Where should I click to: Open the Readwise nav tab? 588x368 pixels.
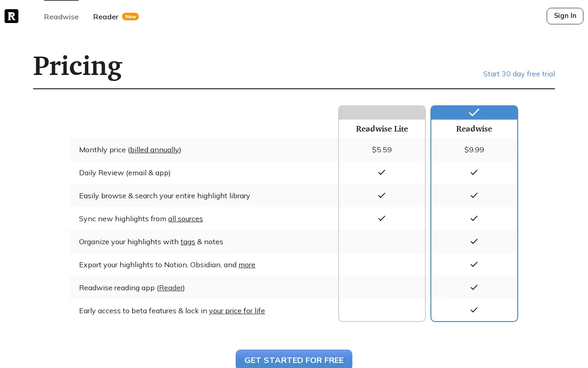point(61,17)
